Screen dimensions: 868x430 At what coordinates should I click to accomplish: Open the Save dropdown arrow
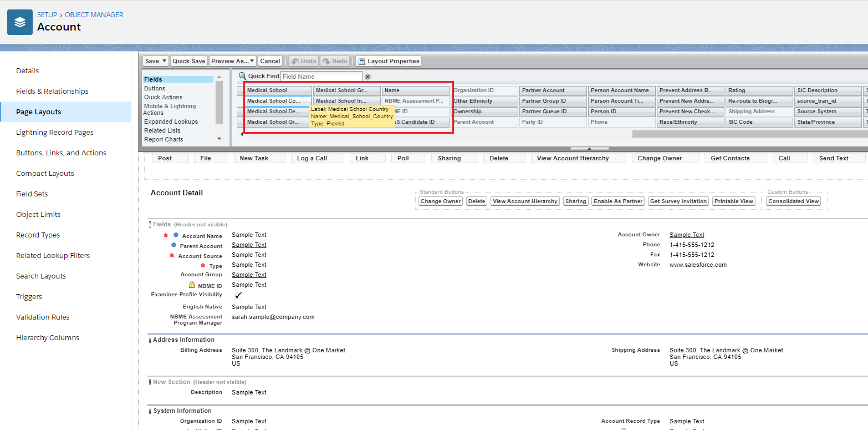click(165, 61)
